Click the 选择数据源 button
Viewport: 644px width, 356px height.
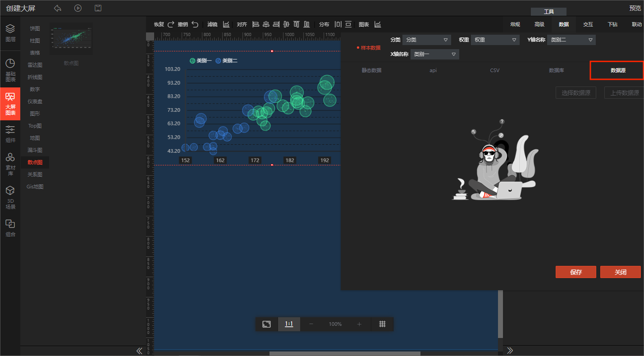click(576, 93)
